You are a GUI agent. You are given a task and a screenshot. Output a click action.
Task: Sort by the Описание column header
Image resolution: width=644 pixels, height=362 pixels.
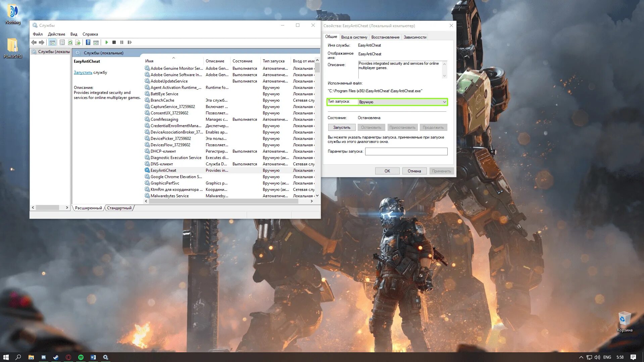[217, 61]
